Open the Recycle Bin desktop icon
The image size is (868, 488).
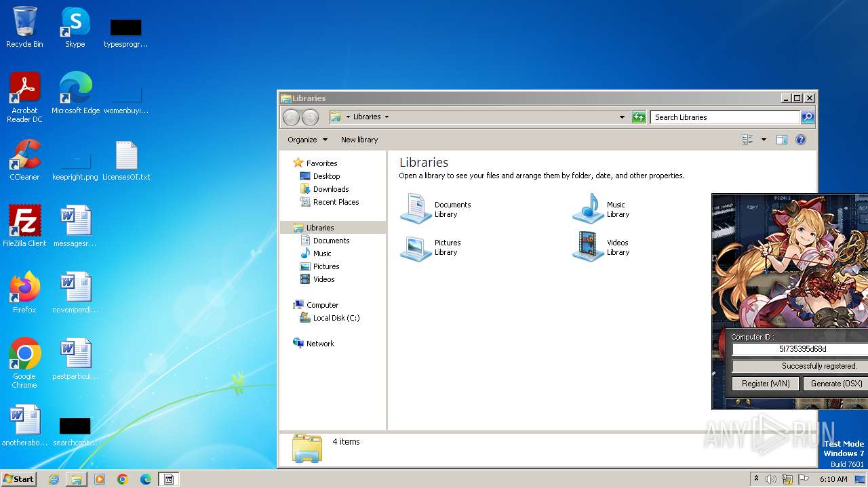click(x=24, y=27)
